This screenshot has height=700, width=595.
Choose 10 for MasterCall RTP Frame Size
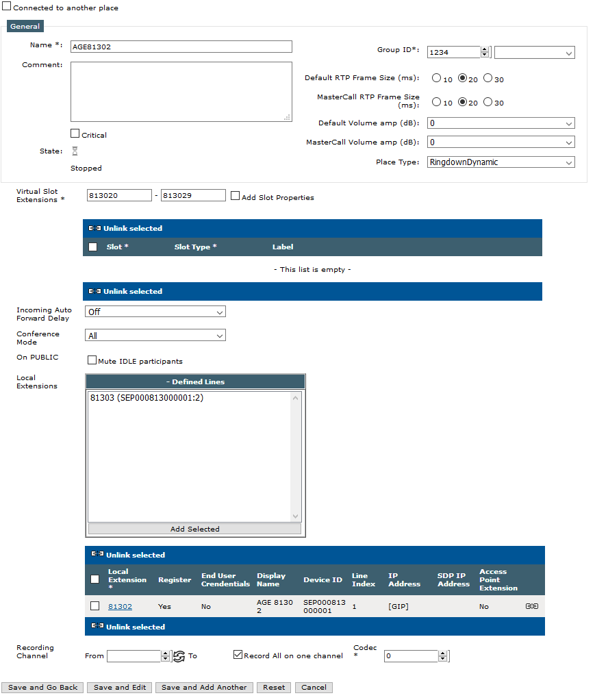[x=436, y=102]
